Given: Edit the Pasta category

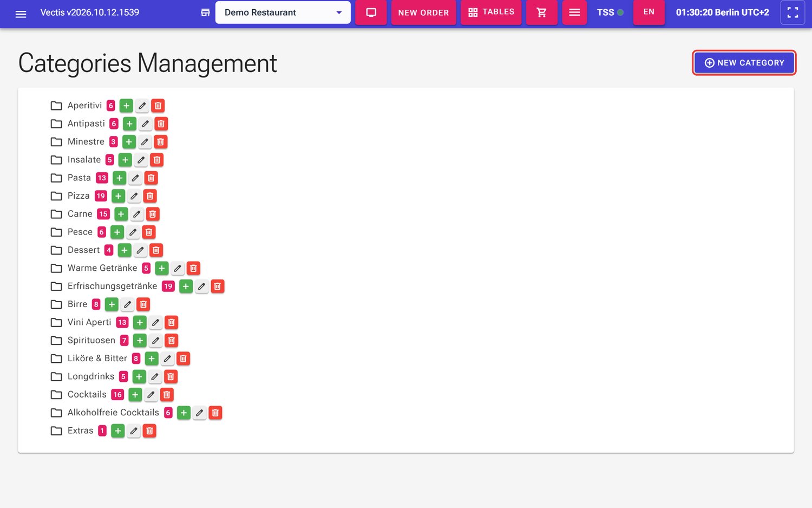Looking at the screenshot, I should click(x=135, y=178).
